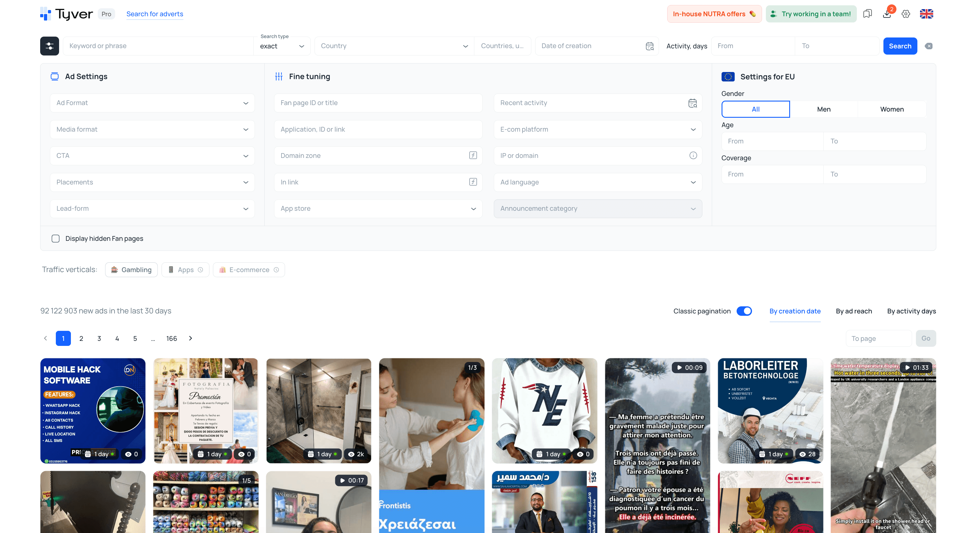Show the info tooltip beside IP or domain
The width and height of the screenshot is (980, 533).
coord(693,156)
